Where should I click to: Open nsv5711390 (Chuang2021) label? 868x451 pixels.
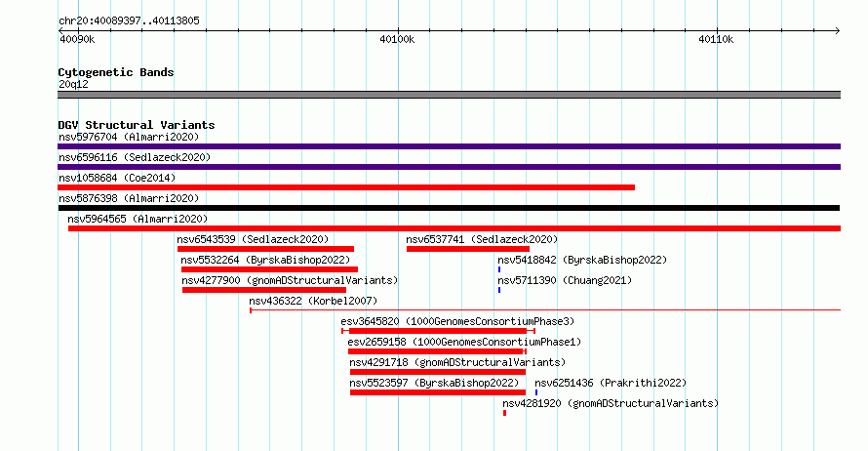click(565, 280)
